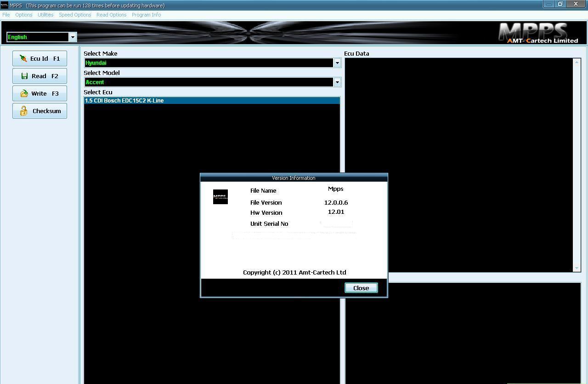588x384 pixels.
Task: Open the Program Info menu
Action: 146,15
